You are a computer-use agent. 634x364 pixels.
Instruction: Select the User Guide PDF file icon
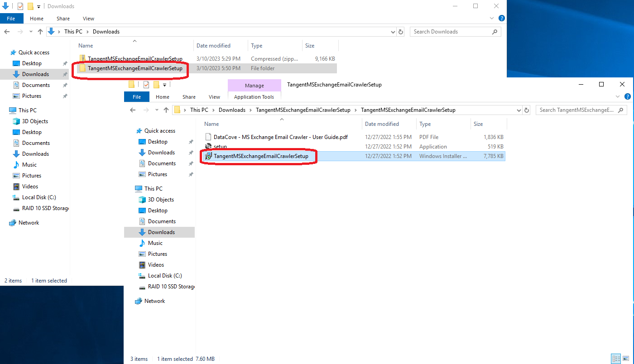coord(208,137)
